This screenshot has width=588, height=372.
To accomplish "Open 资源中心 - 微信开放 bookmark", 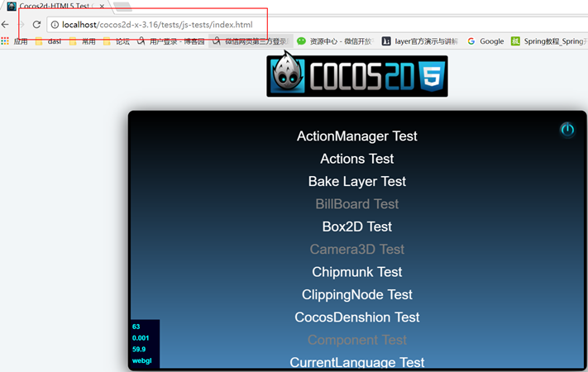I will click(334, 41).
